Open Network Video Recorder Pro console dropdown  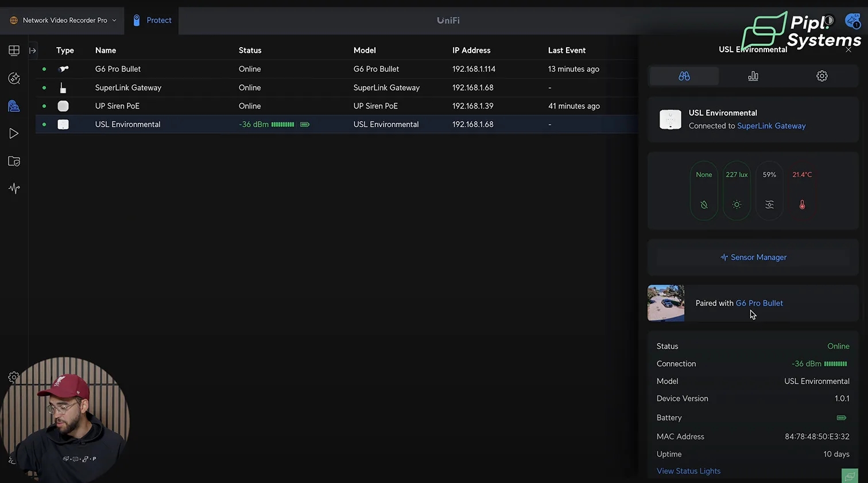coord(63,20)
